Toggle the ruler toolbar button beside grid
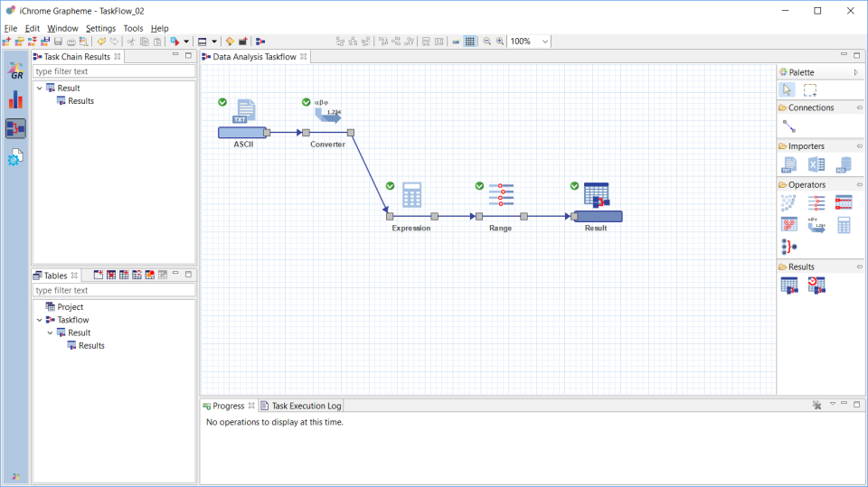This screenshot has height=487, width=868. point(456,42)
